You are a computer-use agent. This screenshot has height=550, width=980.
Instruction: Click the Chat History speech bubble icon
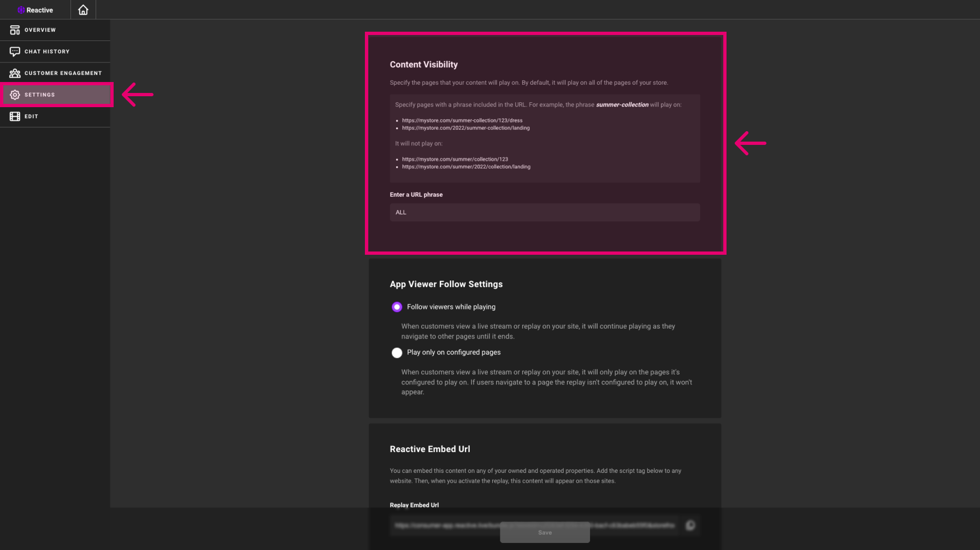click(x=15, y=51)
